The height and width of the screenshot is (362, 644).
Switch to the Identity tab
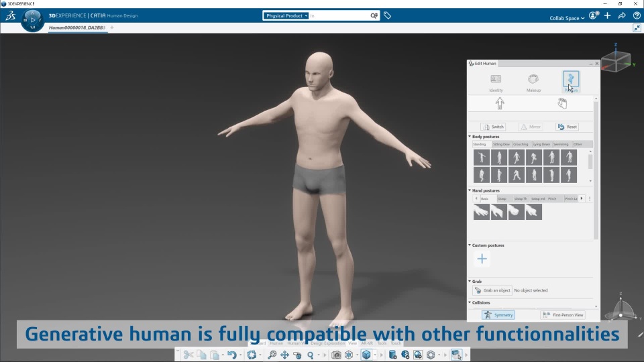496,82
